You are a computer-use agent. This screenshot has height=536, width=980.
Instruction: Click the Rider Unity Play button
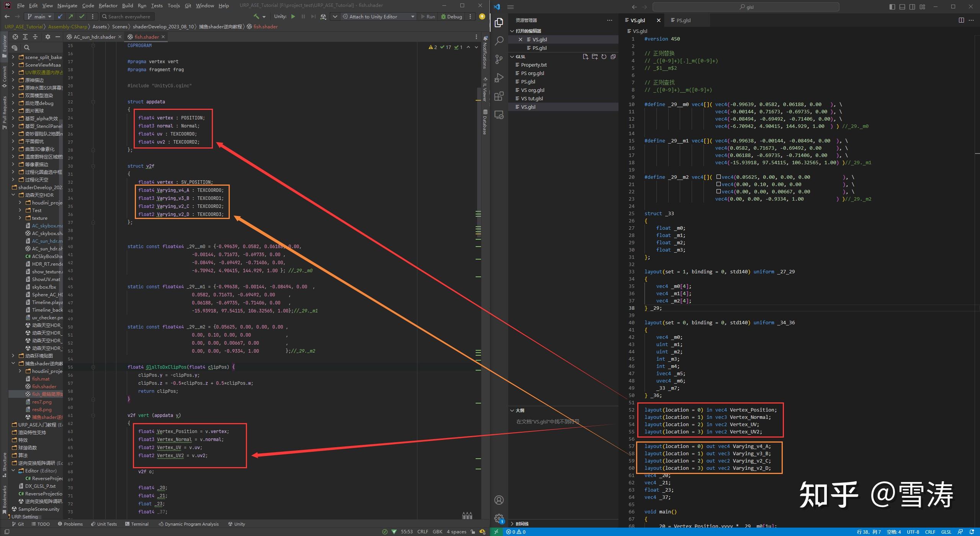point(293,16)
